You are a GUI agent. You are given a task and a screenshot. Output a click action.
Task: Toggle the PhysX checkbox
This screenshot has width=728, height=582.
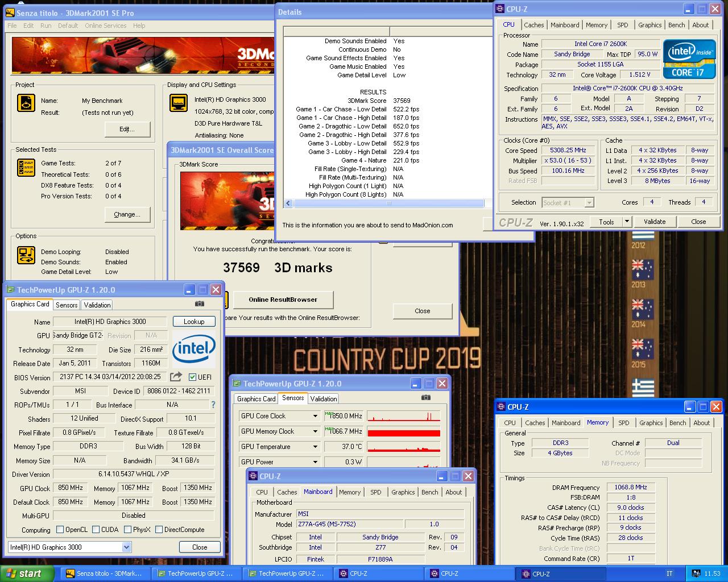point(127,529)
